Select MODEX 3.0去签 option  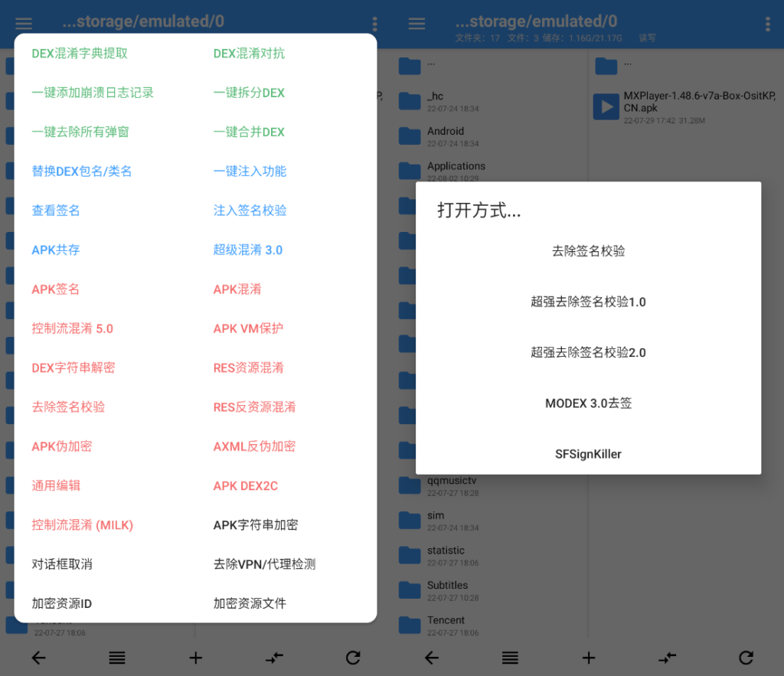pos(588,403)
